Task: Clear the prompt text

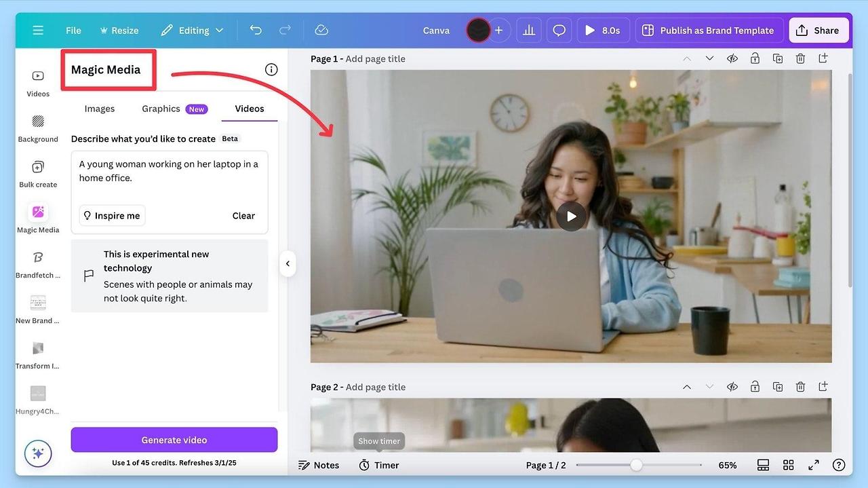Action: (243, 216)
